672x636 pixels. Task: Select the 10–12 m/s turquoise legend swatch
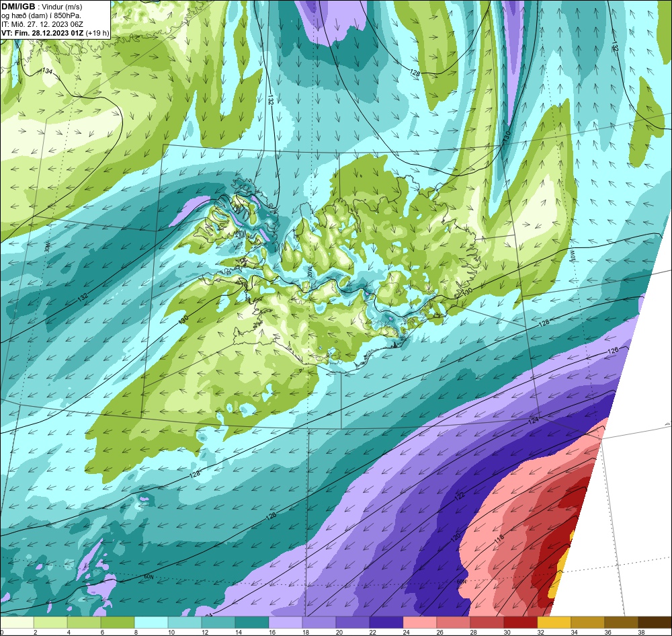[x=185, y=623]
